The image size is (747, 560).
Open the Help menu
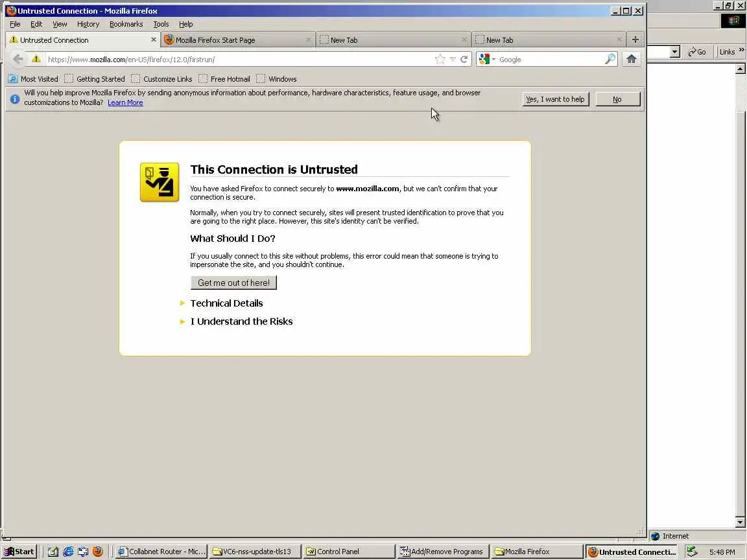pos(186,24)
